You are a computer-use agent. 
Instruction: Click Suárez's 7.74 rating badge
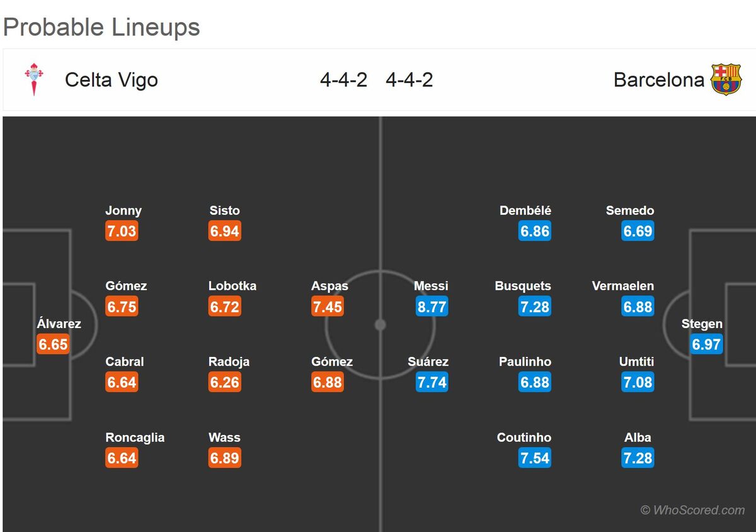432,382
